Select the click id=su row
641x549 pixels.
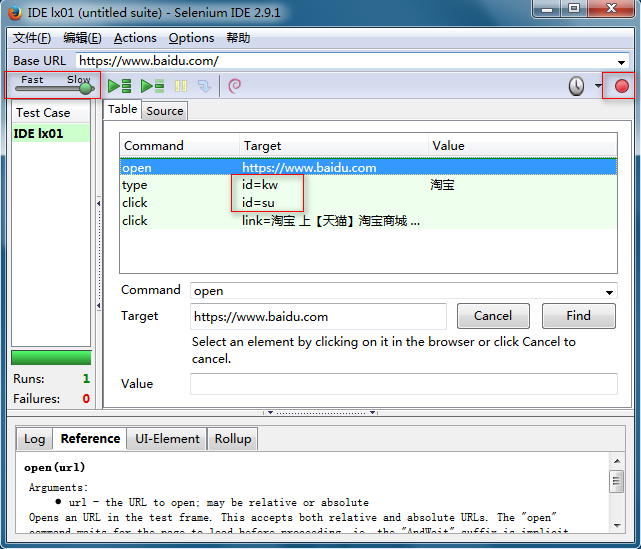368,203
